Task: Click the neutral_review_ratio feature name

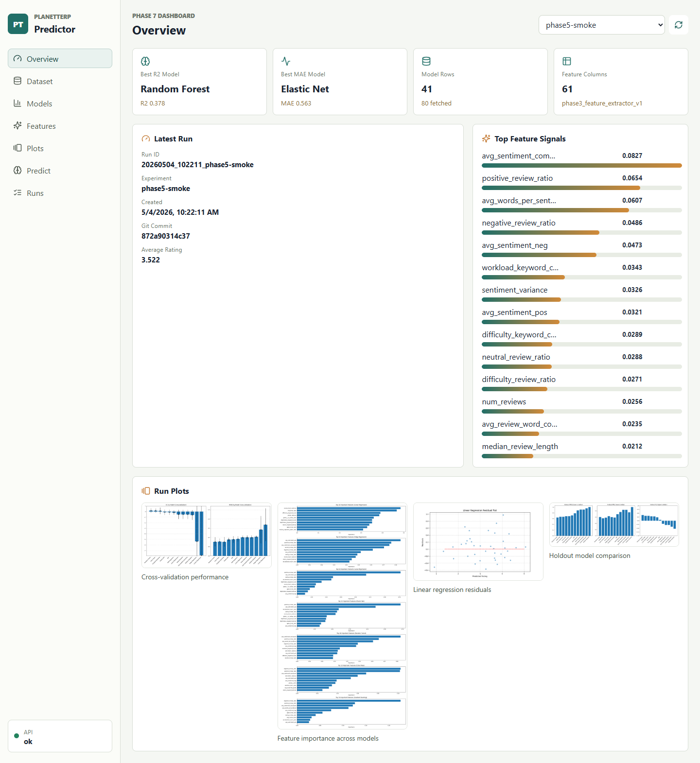Action: 516,357
